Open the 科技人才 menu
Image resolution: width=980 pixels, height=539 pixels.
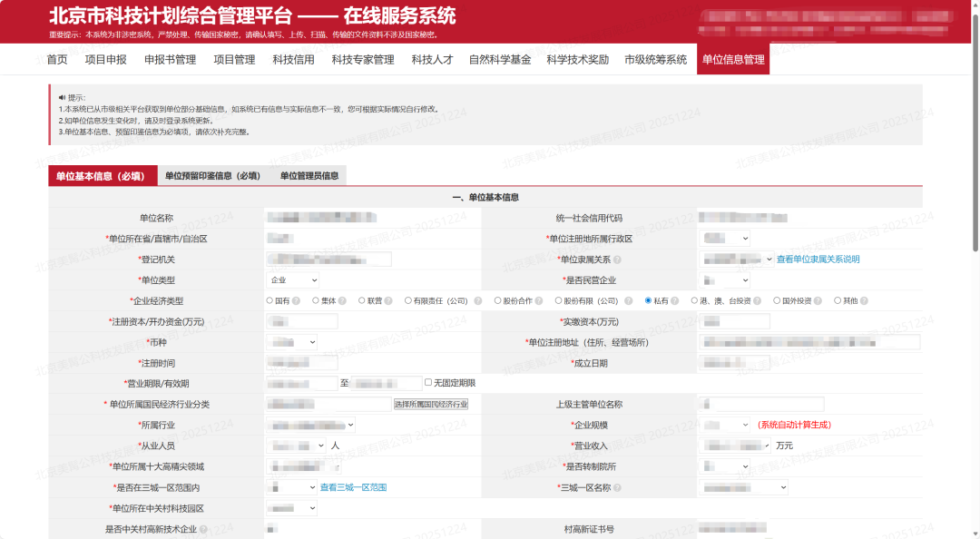coord(432,59)
